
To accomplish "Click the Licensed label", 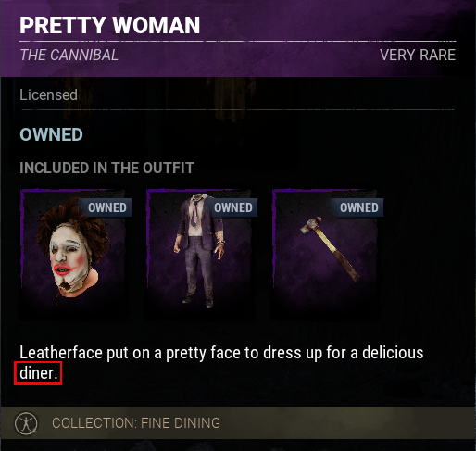I will coord(48,94).
